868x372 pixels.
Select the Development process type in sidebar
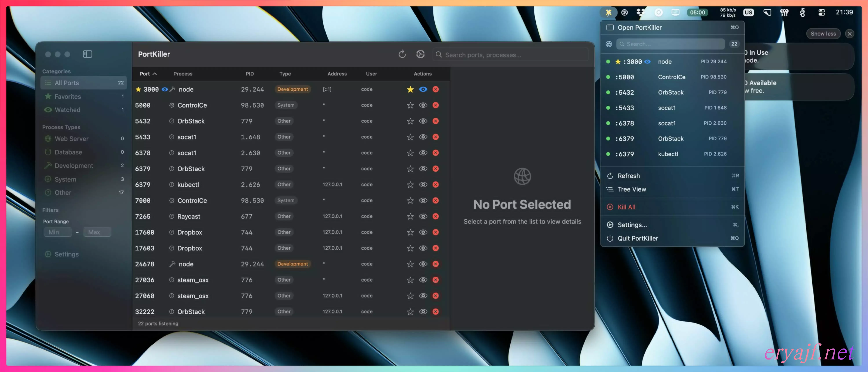click(74, 166)
